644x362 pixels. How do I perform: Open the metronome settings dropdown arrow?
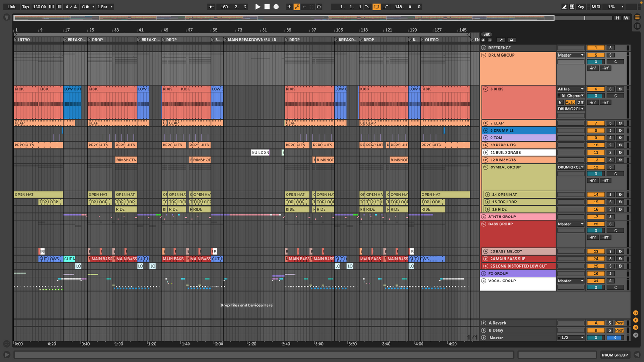coord(93,7)
